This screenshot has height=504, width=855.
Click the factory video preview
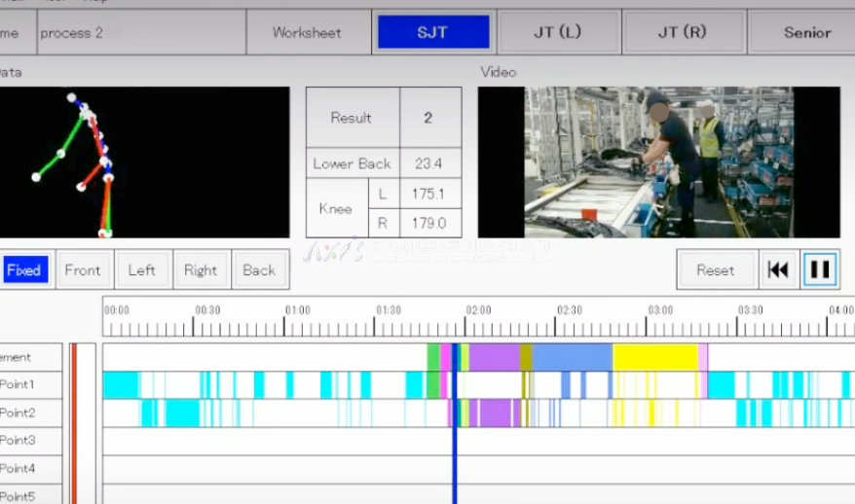coord(658,162)
